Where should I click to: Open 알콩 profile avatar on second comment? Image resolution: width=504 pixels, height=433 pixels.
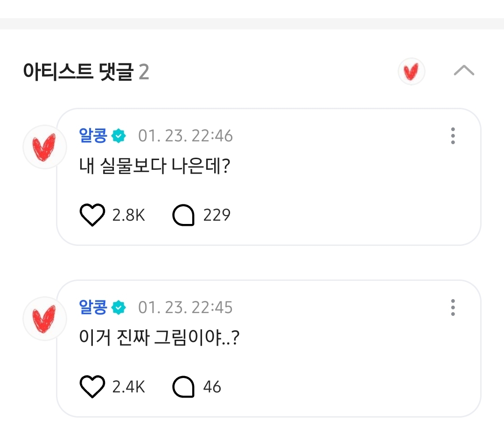pyautogui.click(x=44, y=318)
